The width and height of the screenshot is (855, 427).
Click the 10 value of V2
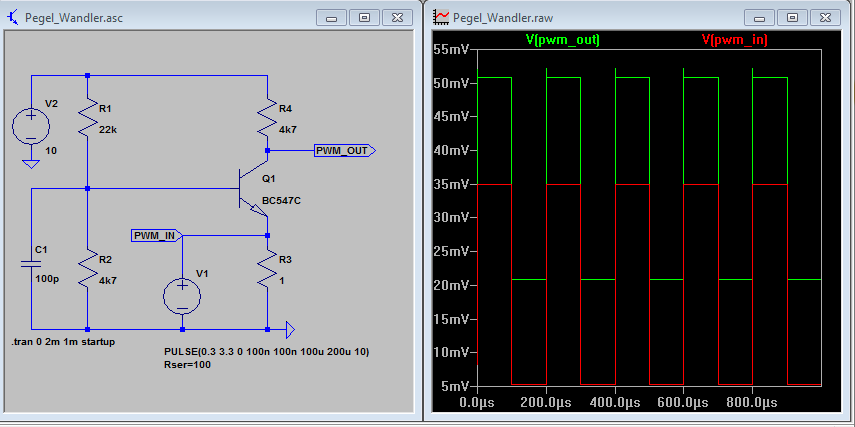point(51,151)
